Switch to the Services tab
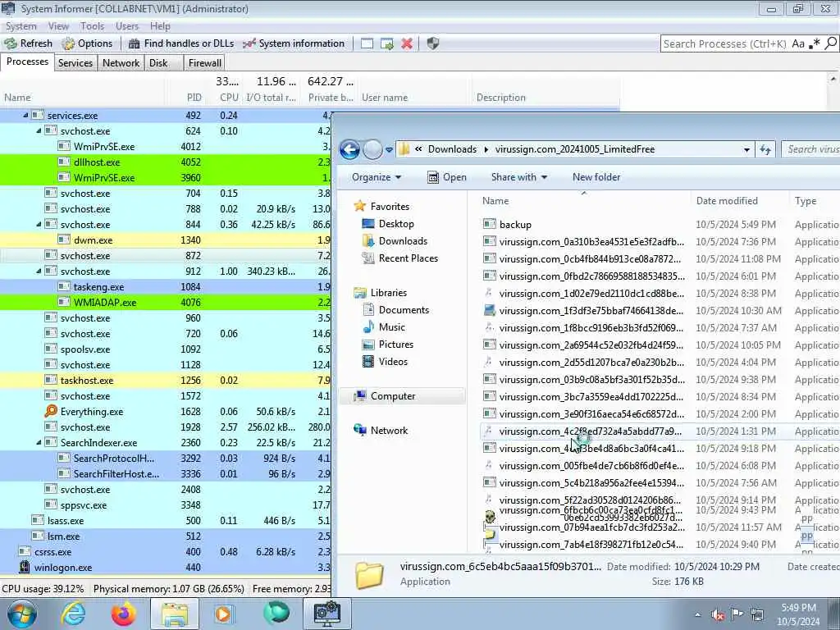The image size is (840, 630). [x=75, y=63]
